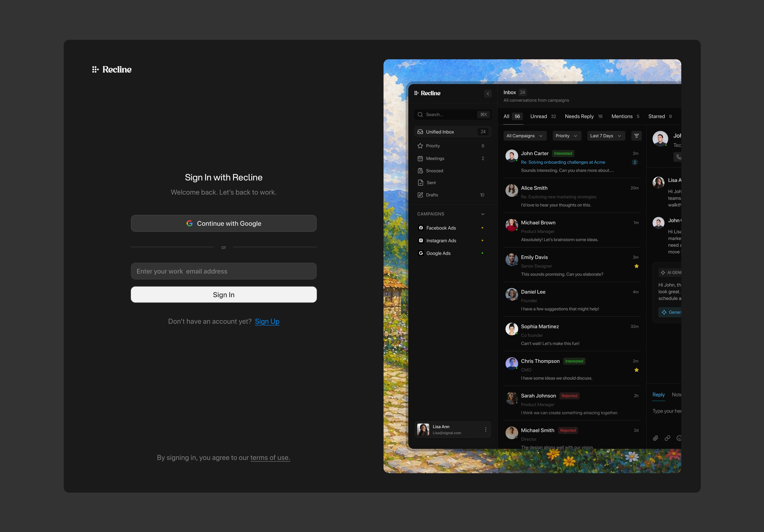Switch to the All tab

513,116
